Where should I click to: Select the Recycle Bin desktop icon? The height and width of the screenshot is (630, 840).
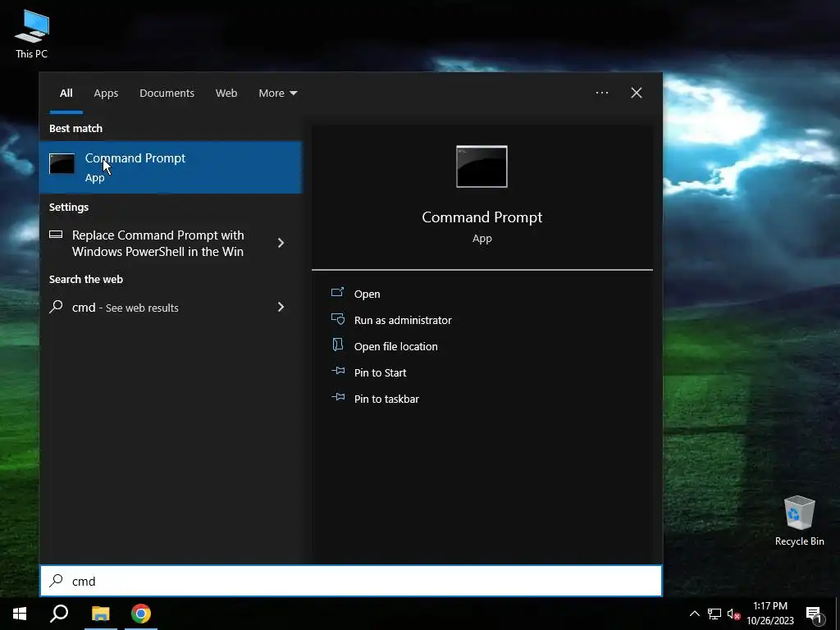pyautogui.click(x=799, y=521)
